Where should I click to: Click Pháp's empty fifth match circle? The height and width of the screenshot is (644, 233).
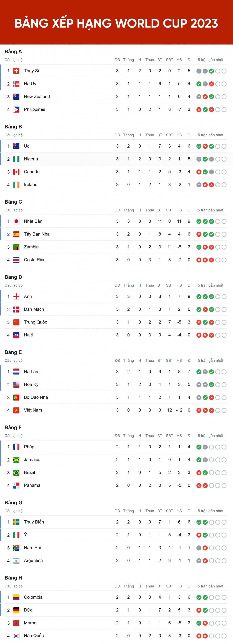coord(224,447)
